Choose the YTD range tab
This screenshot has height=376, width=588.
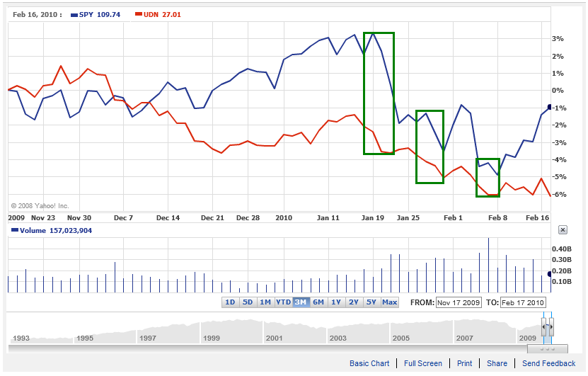click(x=283, y=302)
